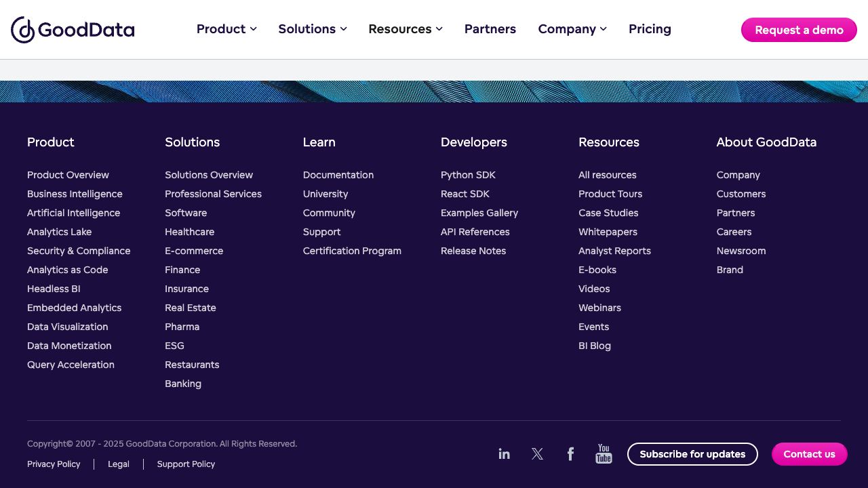Open the Documentation link under Learn
The width and height of the screenshot is (868, 488).
pos(338,175)
